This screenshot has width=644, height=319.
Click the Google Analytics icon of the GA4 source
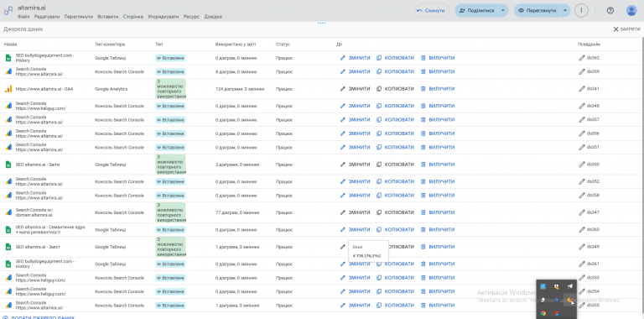pos(8,89)
